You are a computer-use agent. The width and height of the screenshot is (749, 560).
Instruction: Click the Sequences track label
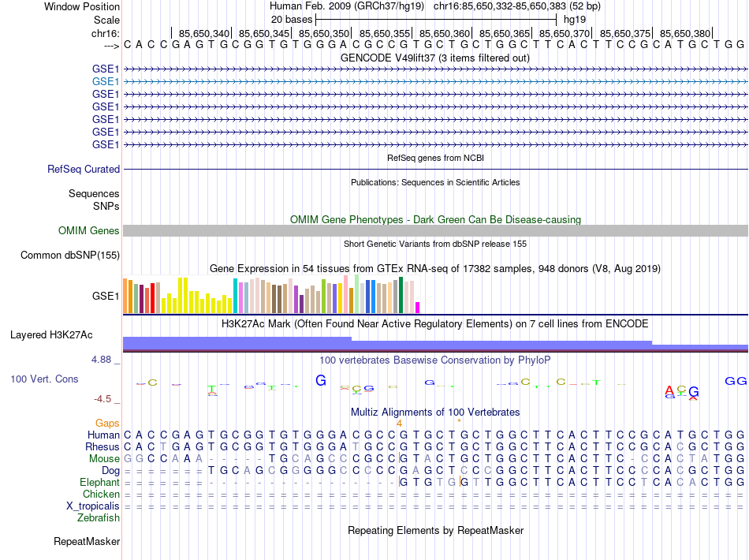point(94,193)
